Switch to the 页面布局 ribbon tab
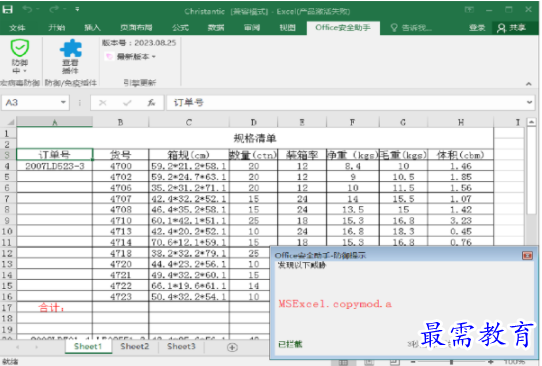Viewport: 542px width, 366px height. 136,28
